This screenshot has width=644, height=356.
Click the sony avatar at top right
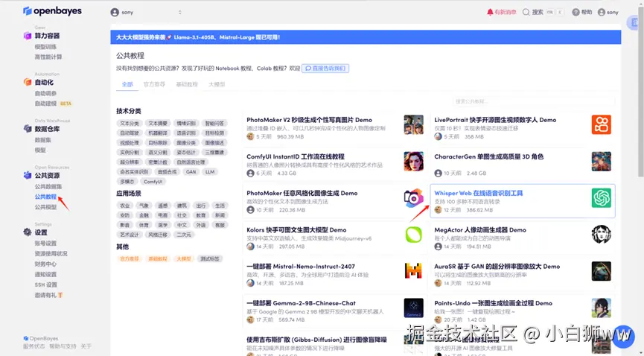coord(602,12)
